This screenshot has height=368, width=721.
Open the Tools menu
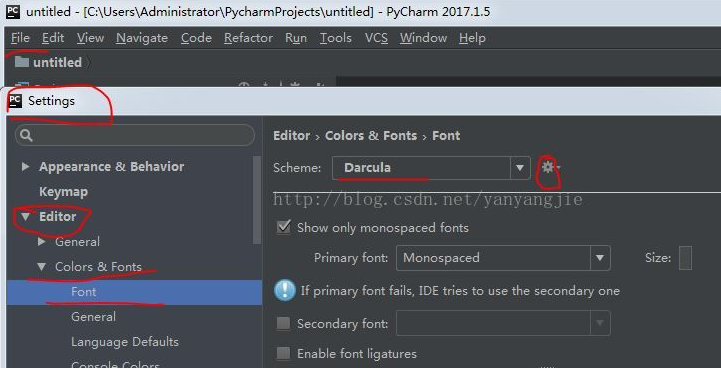[x=336, y=38]
